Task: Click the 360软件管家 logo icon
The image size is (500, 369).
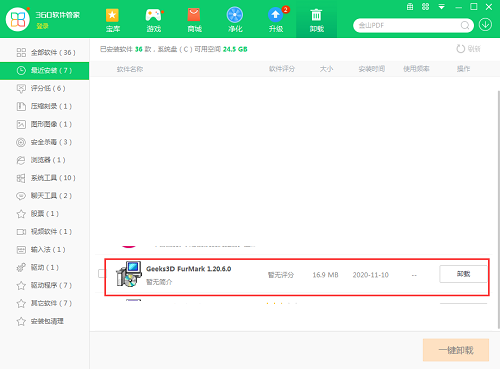Action: click(18, 19)
